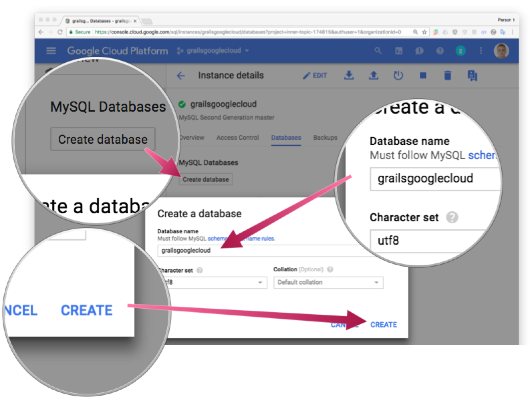Click the clone/replica icon after the trash
This screenshot has width=532, height=399.
coord(472,76)
